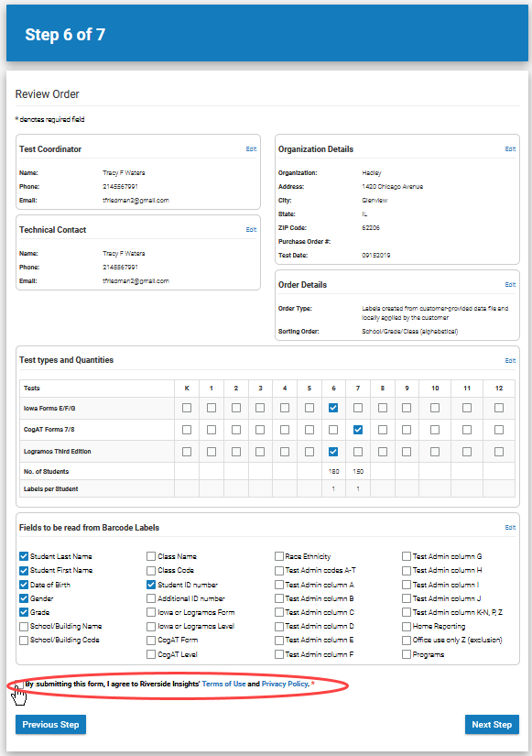The width and height of the screenshot is (532, 756).
Task: Check CogAT Forms 7/8 grade 3 checkbox
Action: click(x=260, y=430)
